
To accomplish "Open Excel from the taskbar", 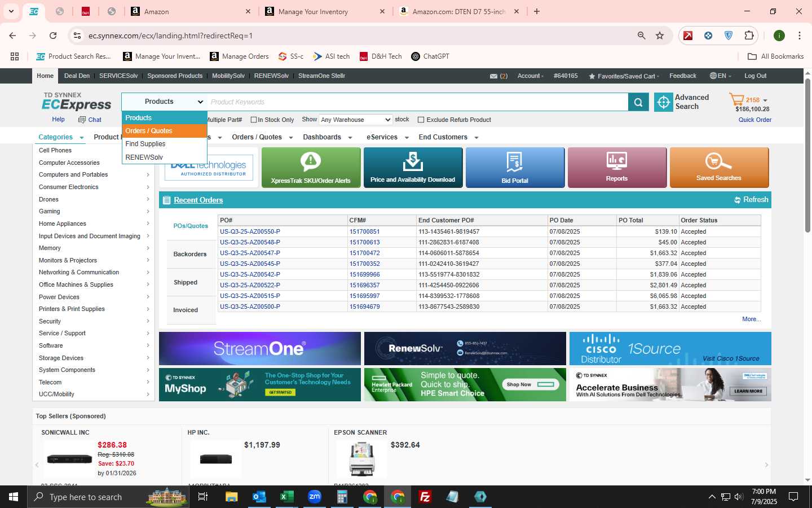I will point(287,497).
